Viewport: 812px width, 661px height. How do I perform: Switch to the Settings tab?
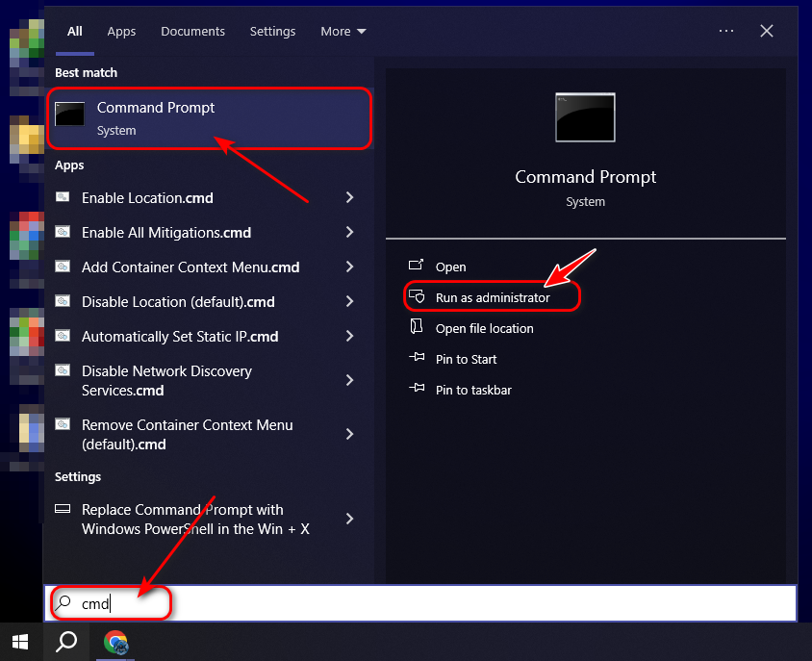tap(272, 32)
